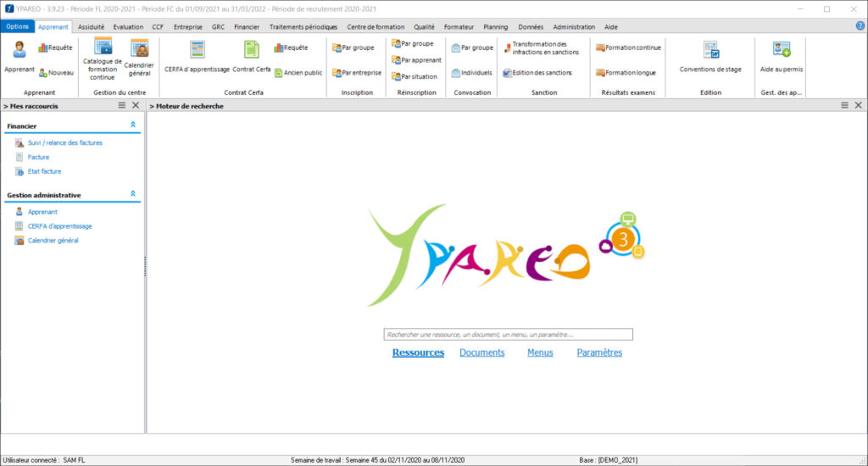Open Calendrier général in the ribbon

coord(139,58)
